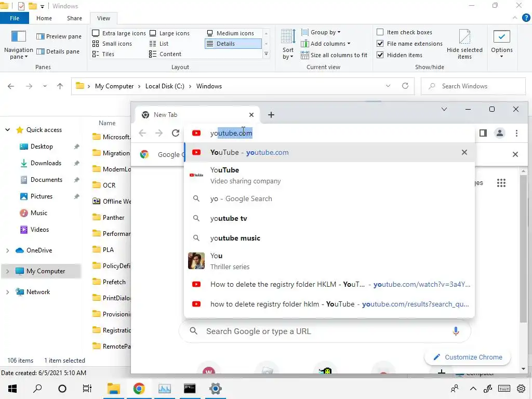Click the Preview pane button
Viewport: 532px width, 399px height.
click(59, 36)
